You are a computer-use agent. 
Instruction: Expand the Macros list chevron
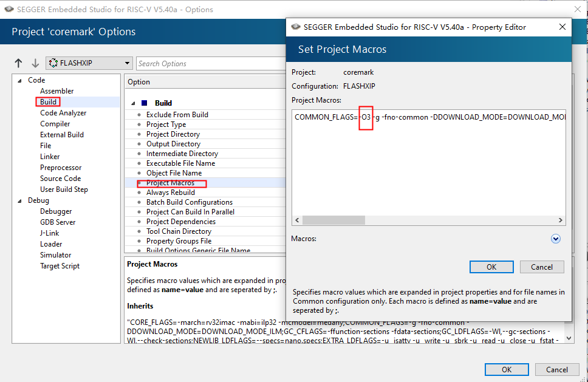555,239
